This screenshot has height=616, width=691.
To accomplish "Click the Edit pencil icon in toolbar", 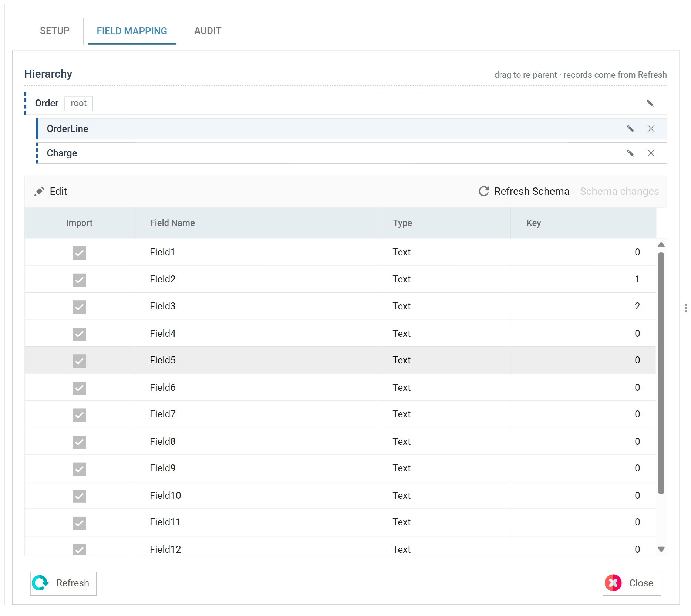I will (x=40, y=191).
